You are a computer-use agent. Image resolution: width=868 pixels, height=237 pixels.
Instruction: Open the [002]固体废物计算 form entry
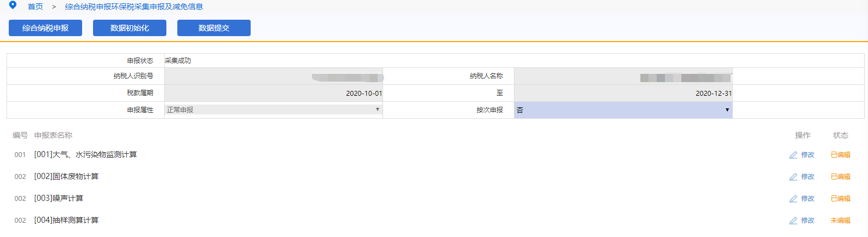click(66, 176)
